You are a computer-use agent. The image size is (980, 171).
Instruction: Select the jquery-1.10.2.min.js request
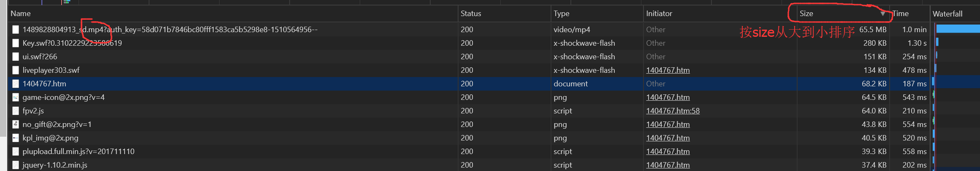point(55,165)
